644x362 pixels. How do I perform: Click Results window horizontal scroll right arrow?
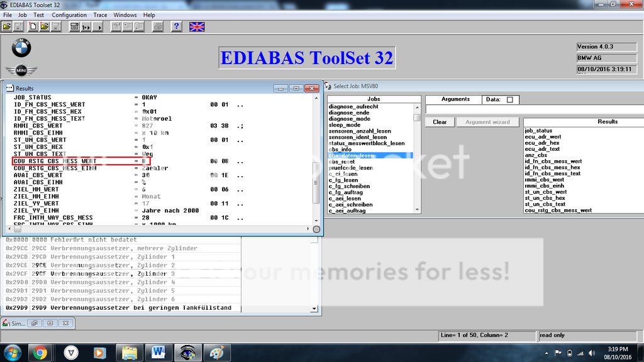pyautogui.click(x=308, y=229)
